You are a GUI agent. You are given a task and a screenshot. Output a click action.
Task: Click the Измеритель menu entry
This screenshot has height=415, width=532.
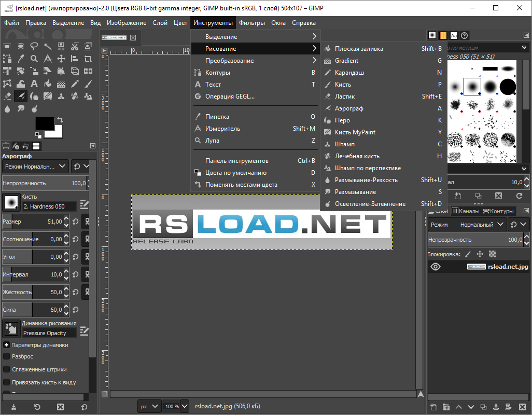pos(256,129)
